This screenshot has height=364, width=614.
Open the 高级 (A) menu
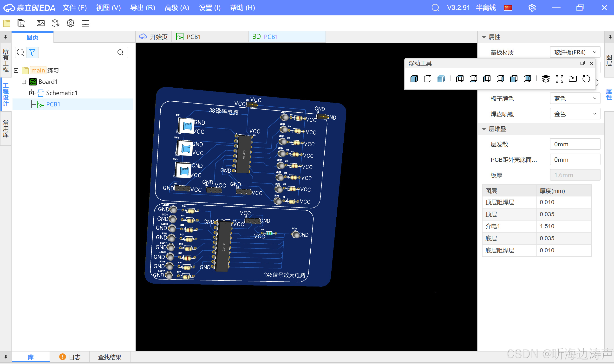[177, 8]
